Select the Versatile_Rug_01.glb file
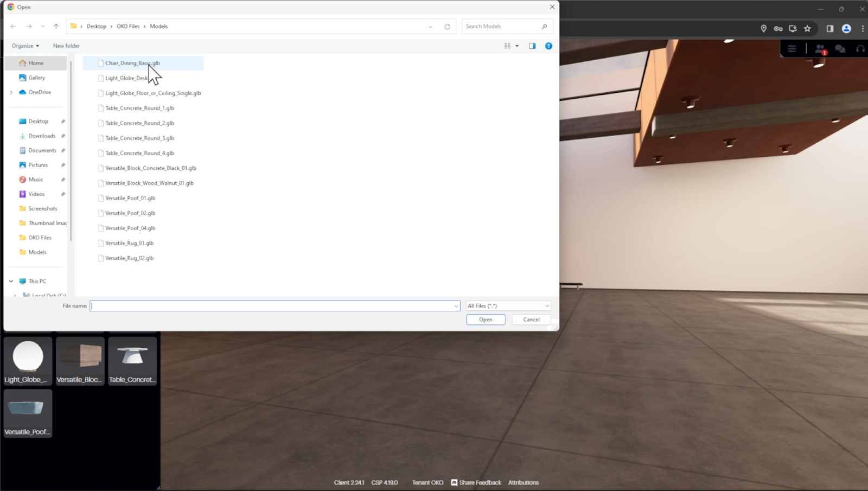This screenshot has height=491, width=868. (129, 243)
